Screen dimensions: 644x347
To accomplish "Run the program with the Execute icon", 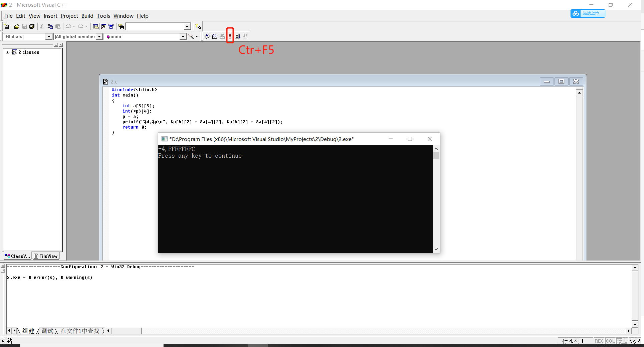I will click(x=230, y=36).
